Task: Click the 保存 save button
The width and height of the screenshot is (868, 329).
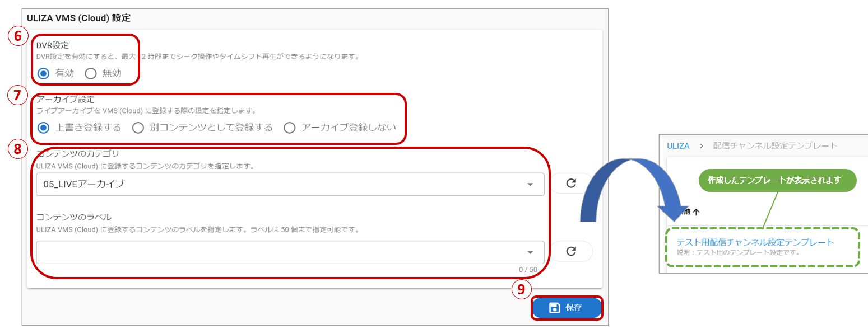Action: pos(567,307)
